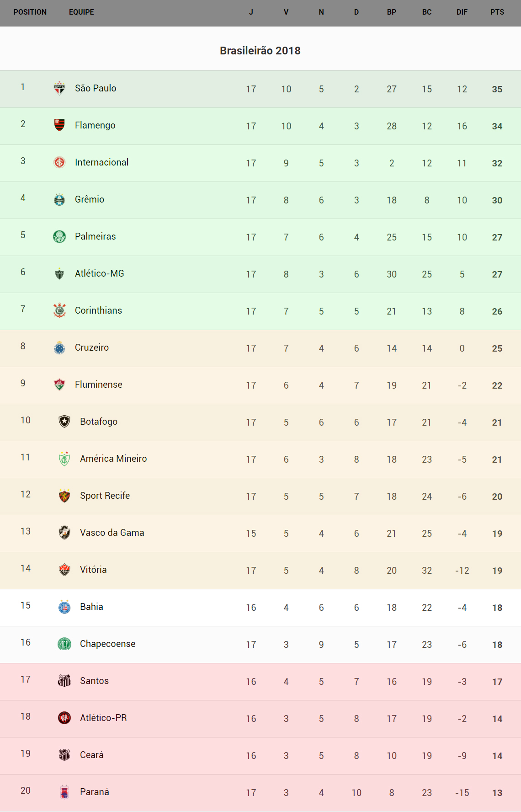Open the Fluminense team name link
521x812 pixels.
tap(99, 385)
